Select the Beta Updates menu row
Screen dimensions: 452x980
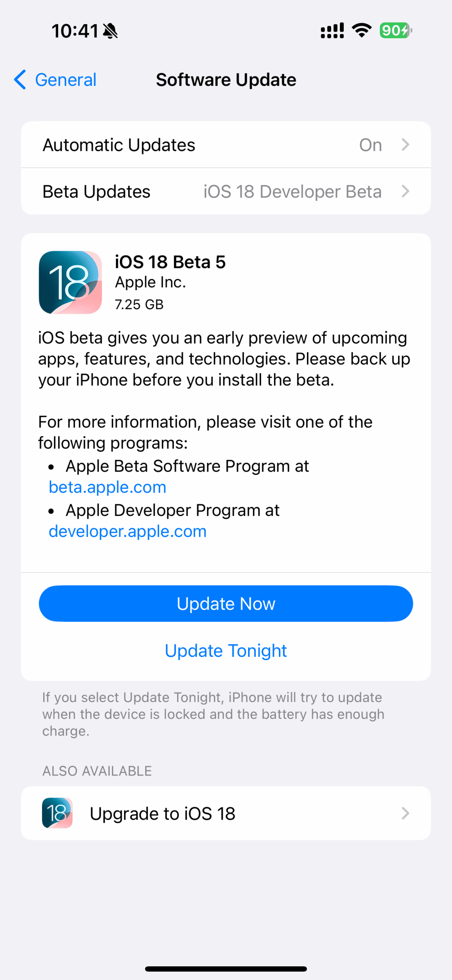click(x=226, y=191)
